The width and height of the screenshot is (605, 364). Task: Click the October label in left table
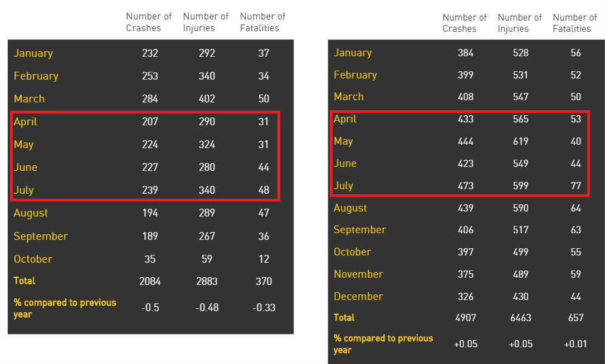point(33,259)
